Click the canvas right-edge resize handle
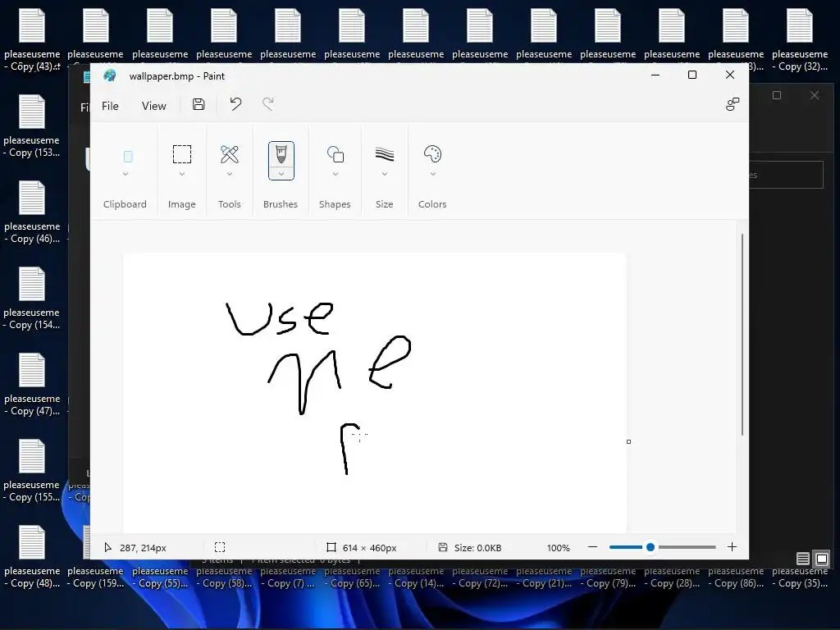The height and width of the screenshot is (630, 840). click(x=628, y=442)
